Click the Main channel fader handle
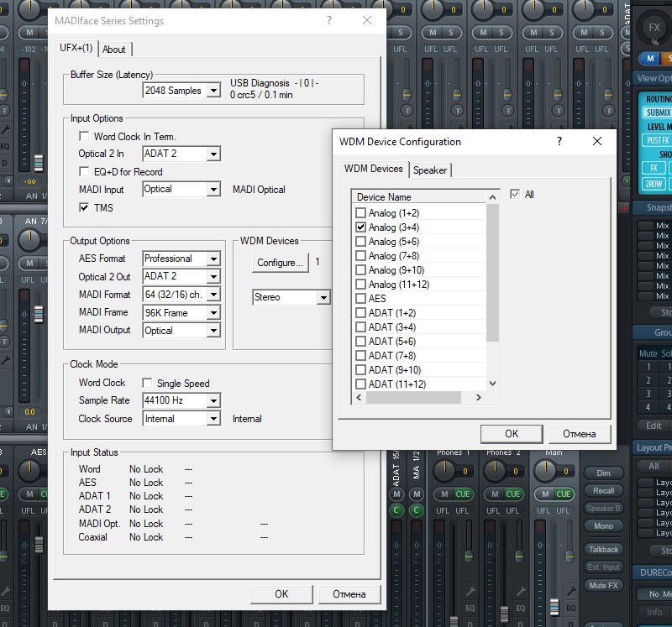672x627 pixels. click(x=554, y=607)
